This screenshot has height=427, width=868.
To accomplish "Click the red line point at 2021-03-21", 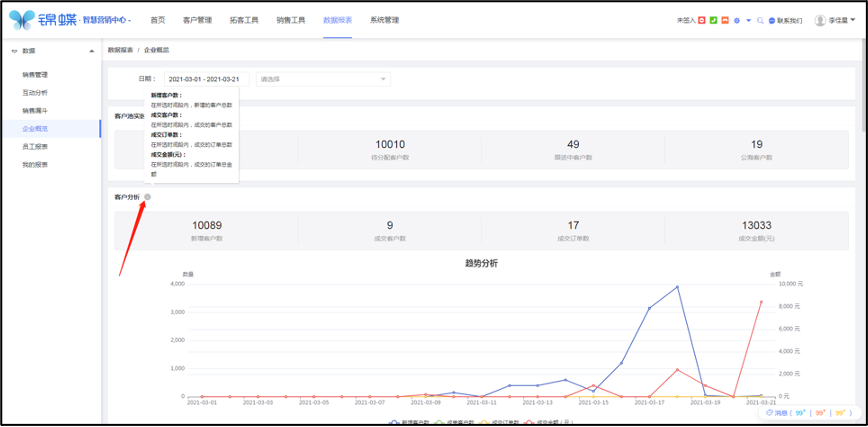I will [x=761, y=302].
